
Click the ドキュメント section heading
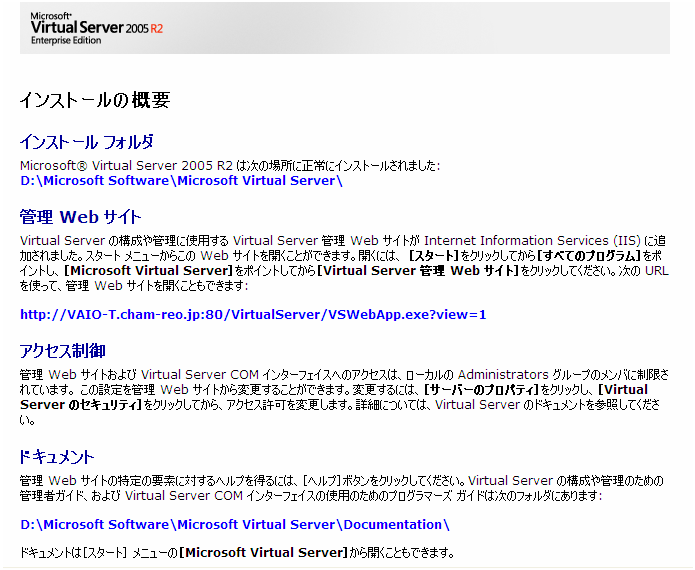click(x=57, y=457)
